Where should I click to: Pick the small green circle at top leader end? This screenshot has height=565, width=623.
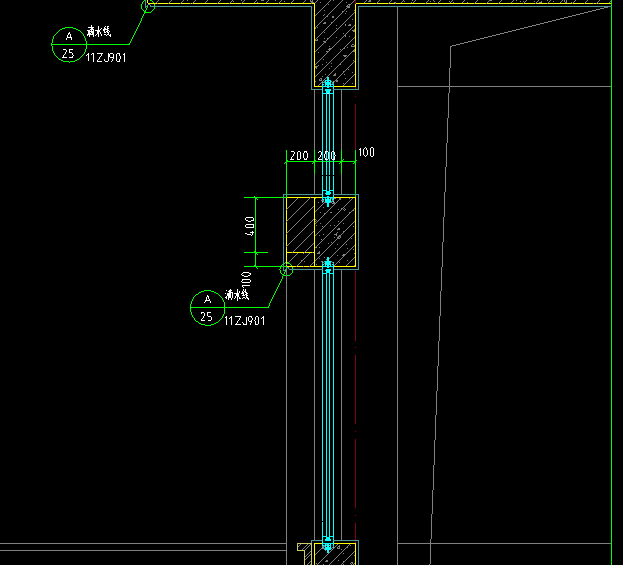tap(148, 6)
